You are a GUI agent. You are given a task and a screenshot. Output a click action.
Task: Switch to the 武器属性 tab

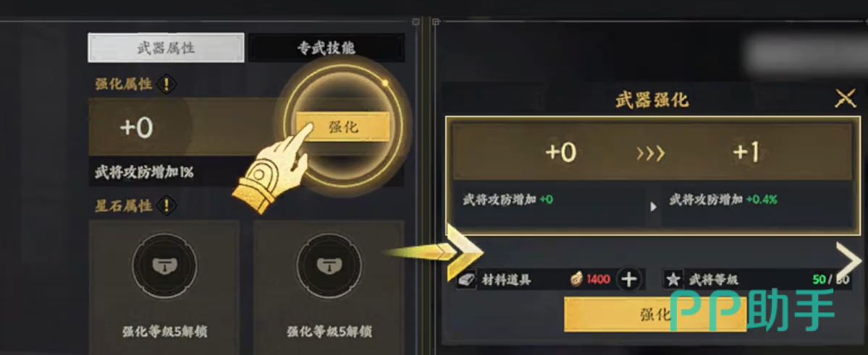tap(166, 48)
